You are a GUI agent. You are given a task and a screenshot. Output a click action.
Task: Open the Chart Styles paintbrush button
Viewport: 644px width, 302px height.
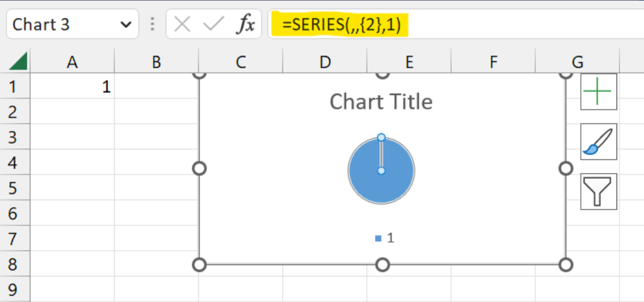pyautogui.click(x=598, y=141)
